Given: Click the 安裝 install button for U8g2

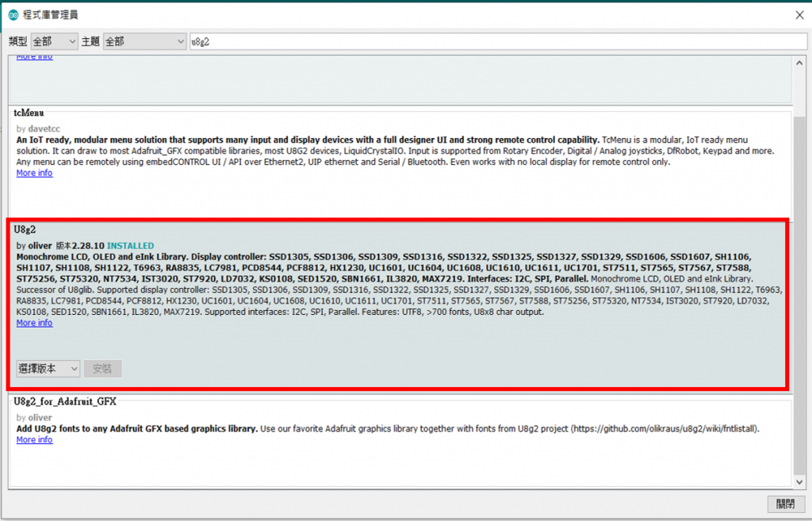Looking at the screenshot, I should click(x=102, y=369).
